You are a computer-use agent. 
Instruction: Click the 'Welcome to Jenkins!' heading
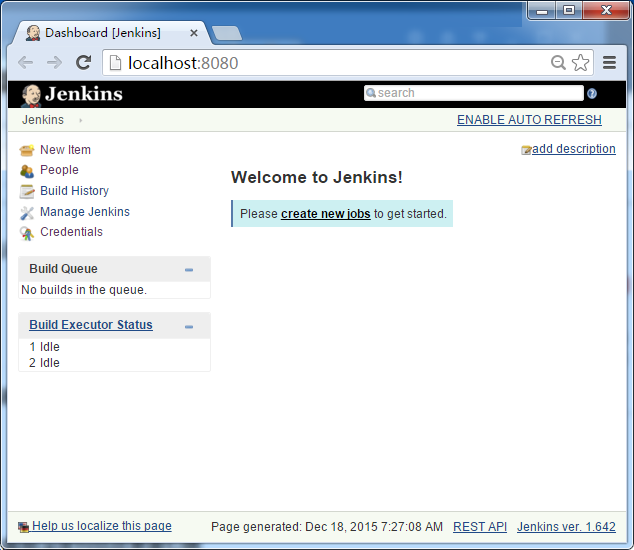pyautogui.click(x=317, y=177)
